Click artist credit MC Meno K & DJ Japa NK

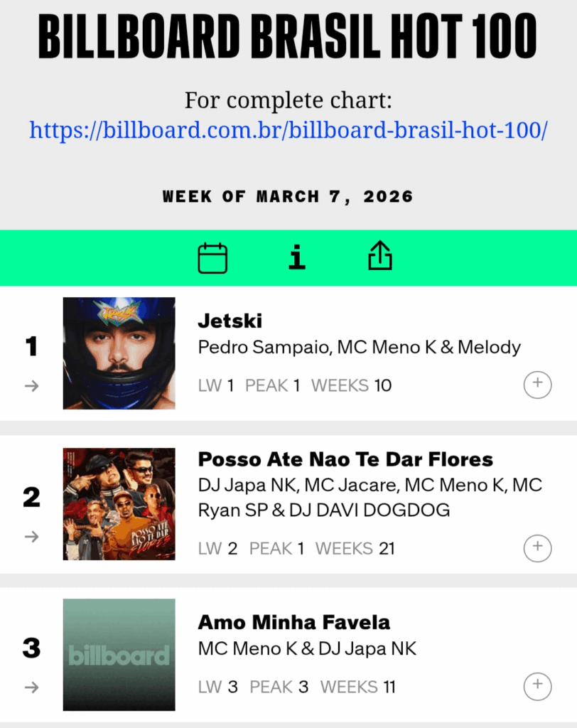click(307, 648)
